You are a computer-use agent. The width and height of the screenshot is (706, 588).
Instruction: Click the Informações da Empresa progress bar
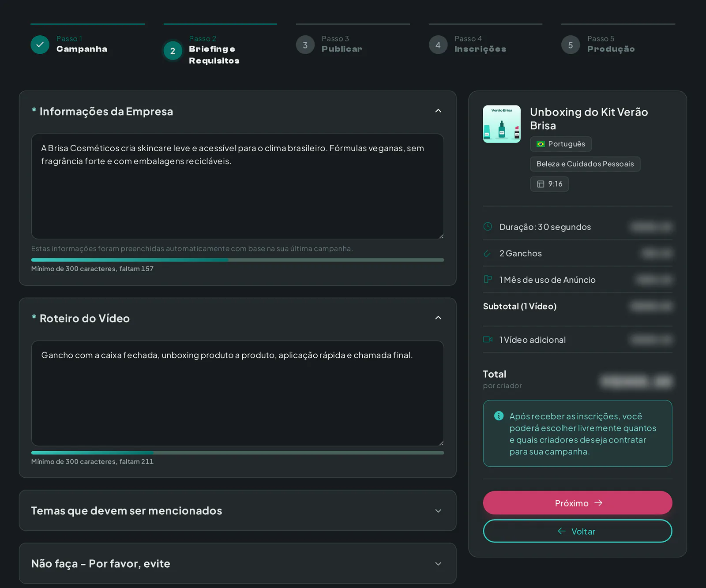coord(237,260)
